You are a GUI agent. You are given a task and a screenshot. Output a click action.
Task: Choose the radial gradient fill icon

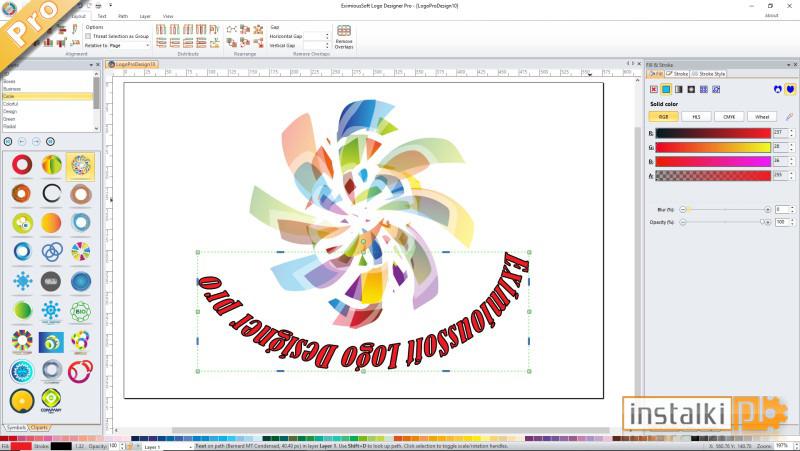[691, 89]
